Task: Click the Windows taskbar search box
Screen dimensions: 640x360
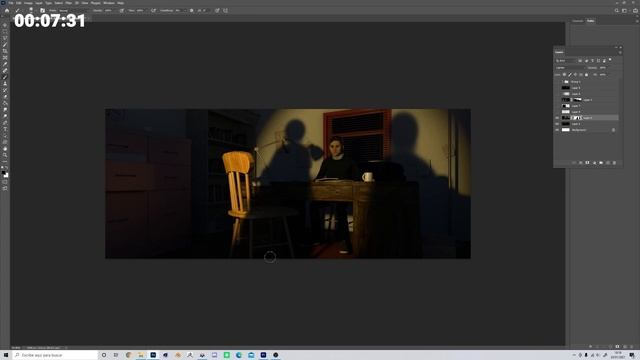Action: (x=56, y=355)
